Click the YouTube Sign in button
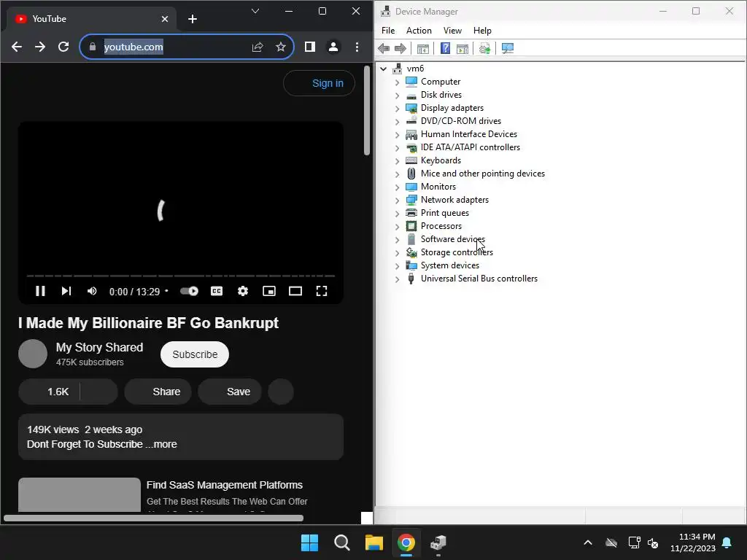The image size is (747, 560). pyautogui.click(x=319, y=83)
